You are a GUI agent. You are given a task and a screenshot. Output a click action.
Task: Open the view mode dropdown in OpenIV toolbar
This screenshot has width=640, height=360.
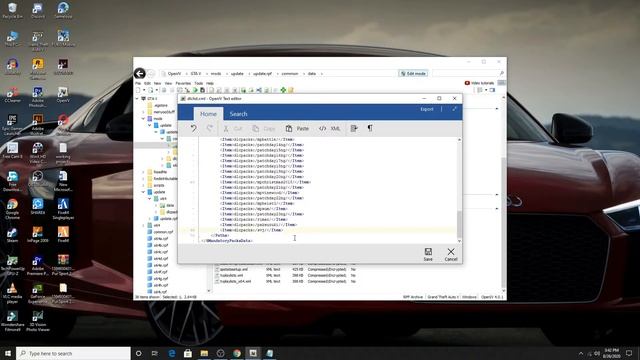pyautogui.click(x=486, y=90)
